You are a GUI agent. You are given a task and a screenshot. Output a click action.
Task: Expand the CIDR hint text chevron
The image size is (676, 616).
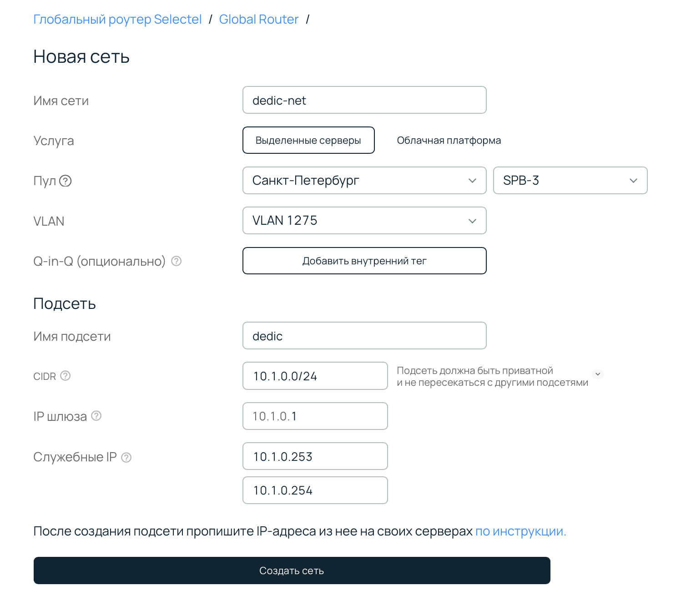[x=598, y=374]
